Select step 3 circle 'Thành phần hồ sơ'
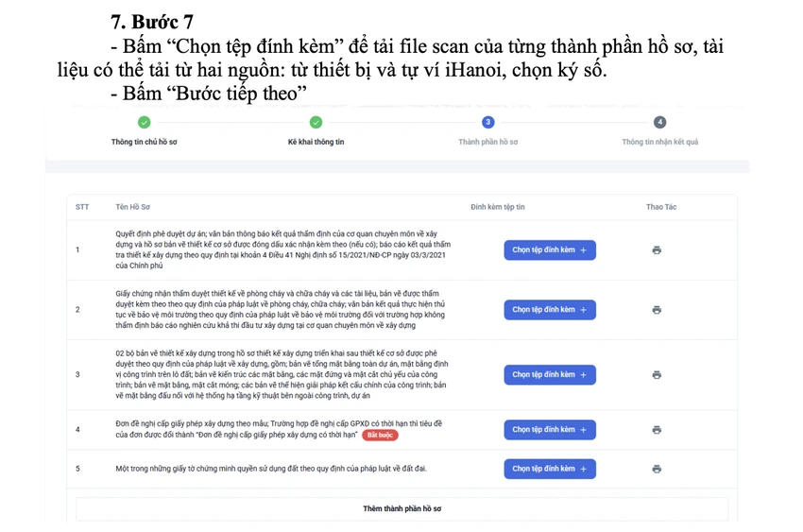Viewport: 803px width, 532px height. pyautogui.click(x=488, y=123)
